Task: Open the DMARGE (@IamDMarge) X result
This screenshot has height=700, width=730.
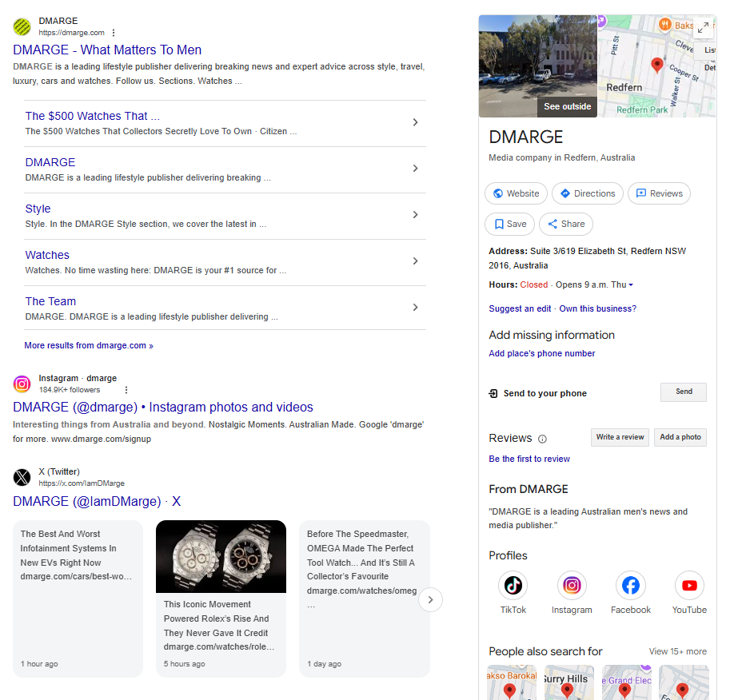Action: click(x=97, y=501)
